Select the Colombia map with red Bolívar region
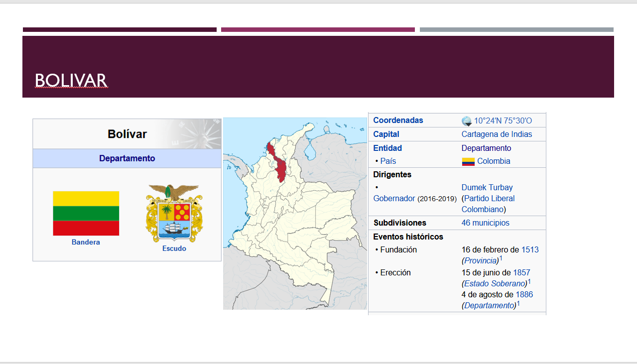The width and height of the screenshot is (637, 364). [295, 214]
